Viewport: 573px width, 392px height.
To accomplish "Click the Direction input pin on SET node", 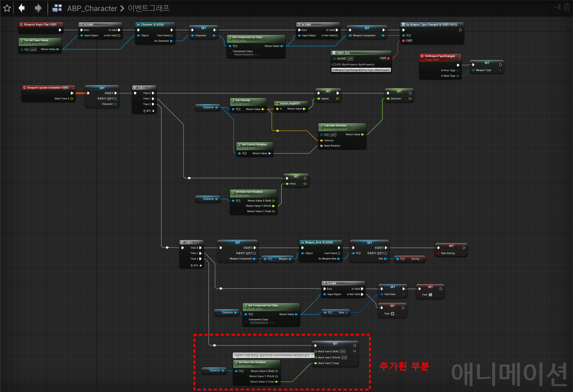I will 388,99.
